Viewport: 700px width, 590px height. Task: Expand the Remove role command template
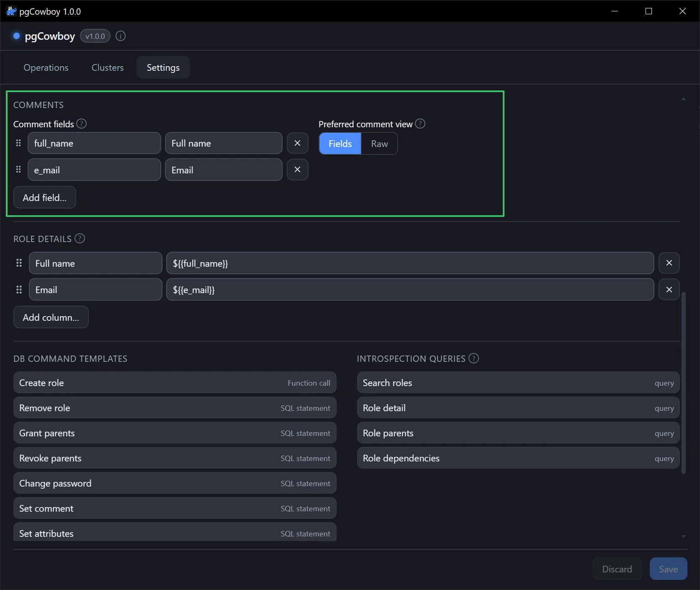tap(175, 408)
